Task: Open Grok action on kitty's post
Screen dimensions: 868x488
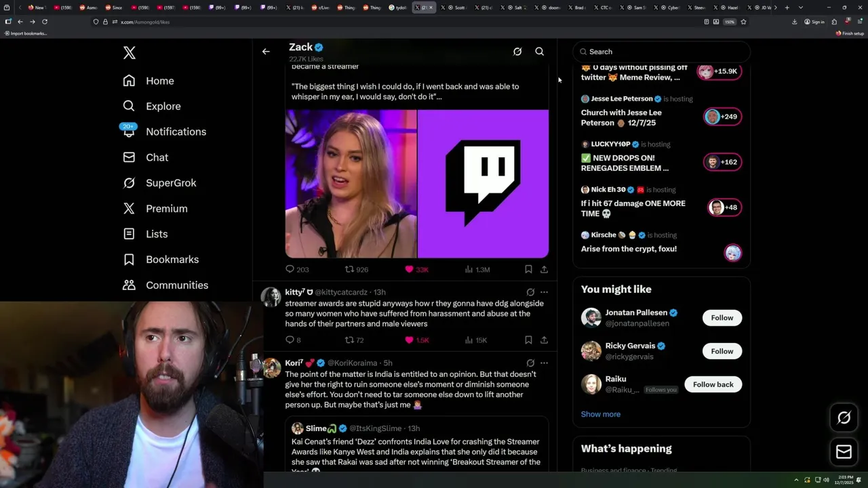Action: point(530,292)
